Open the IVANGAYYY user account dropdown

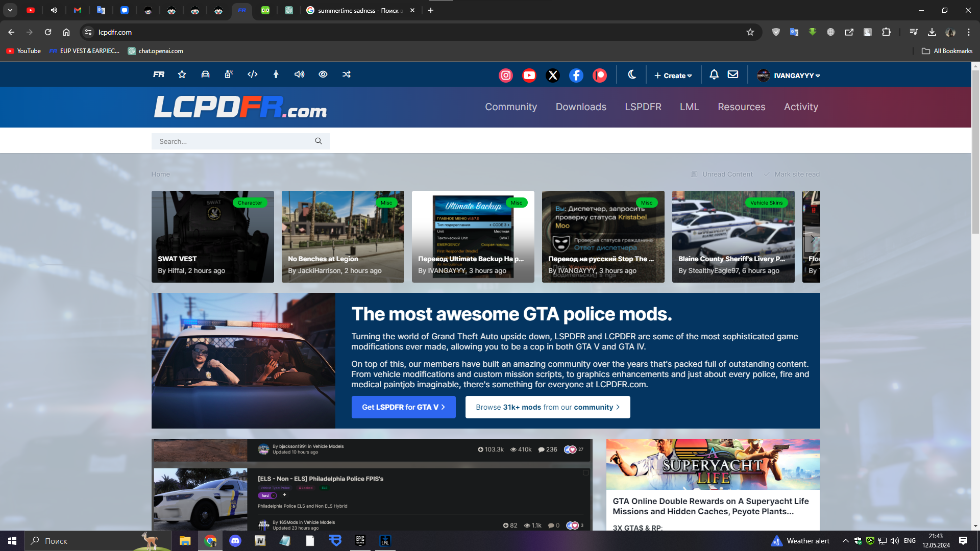tap(789, 76)
